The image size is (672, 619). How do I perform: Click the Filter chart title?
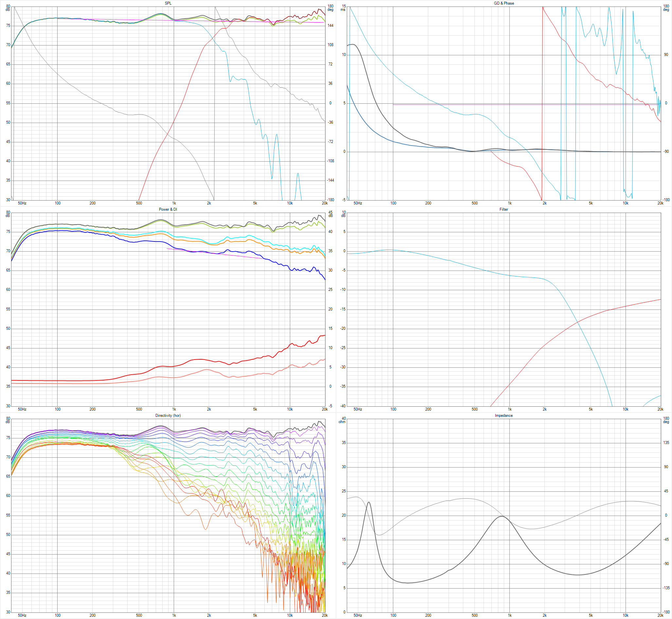click(x=504, y=209)
